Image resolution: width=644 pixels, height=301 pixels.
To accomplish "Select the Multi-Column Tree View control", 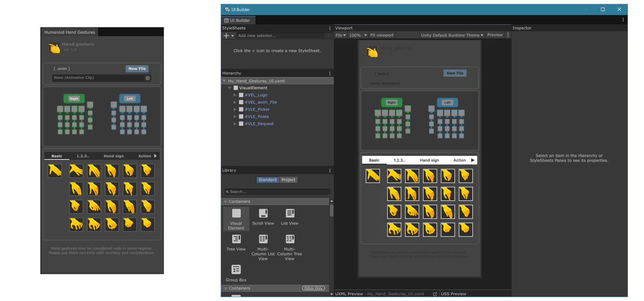I will click(290, 247).
